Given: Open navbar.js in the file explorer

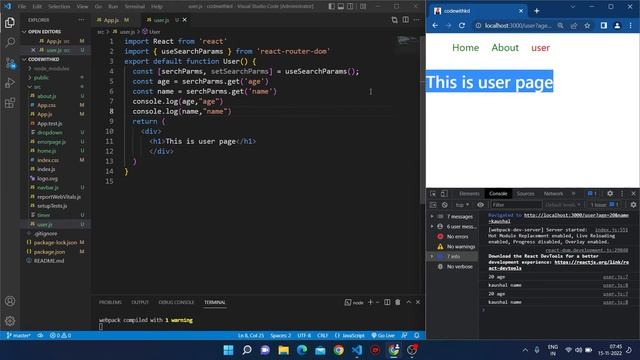Looking at the screenshot, I should (48, 187).
